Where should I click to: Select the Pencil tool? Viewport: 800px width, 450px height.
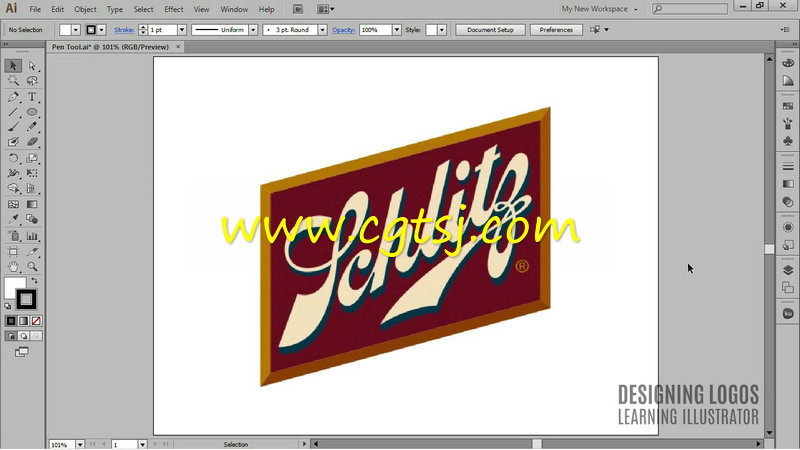pyautogui.click(x=32, y=127)
